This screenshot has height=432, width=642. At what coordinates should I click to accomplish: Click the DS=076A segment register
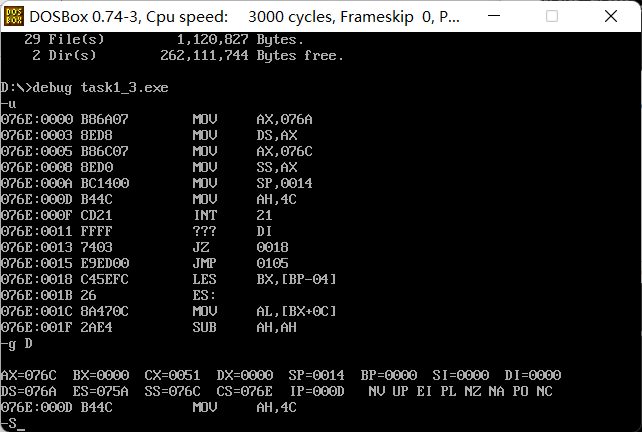point(28,391)
